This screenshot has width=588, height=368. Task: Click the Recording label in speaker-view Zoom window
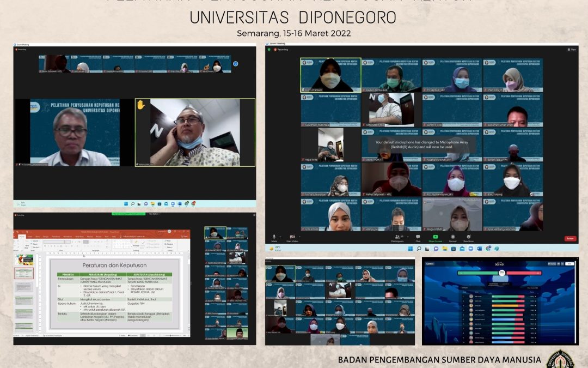(21, 49)
